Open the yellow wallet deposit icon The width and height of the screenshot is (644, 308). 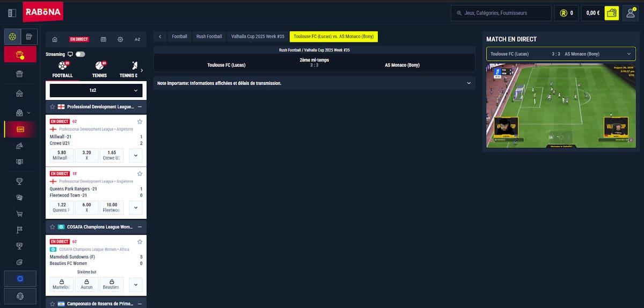pos(611,13)
